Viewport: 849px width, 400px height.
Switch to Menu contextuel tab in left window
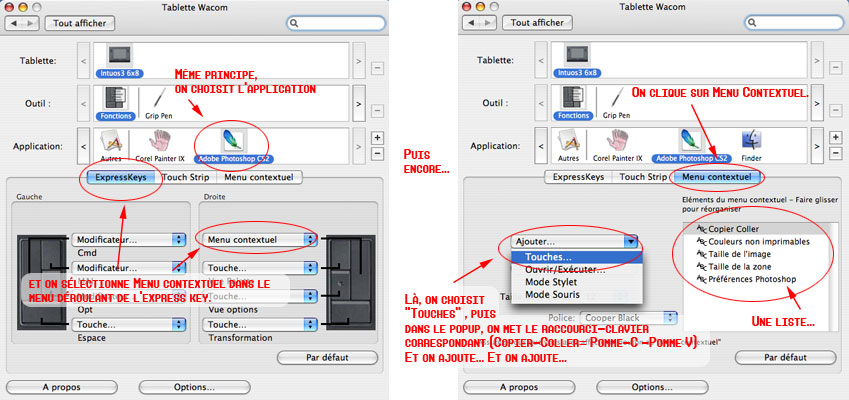point(259,177)
